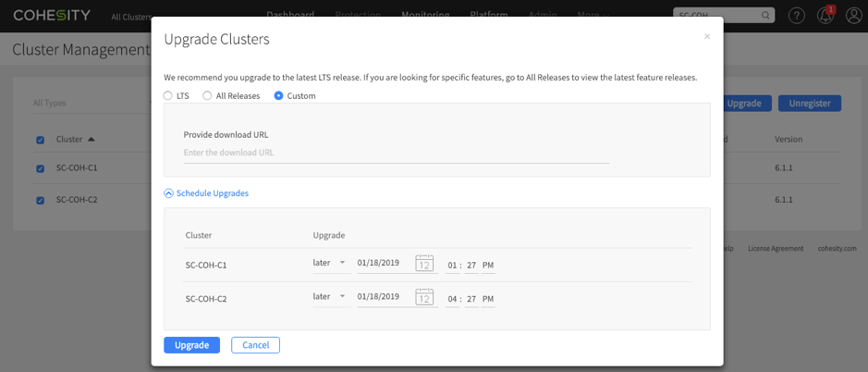The width and height of the screenshot is (868, 372).
Task: Select the Custom radio button
Action: click(278, 96)
